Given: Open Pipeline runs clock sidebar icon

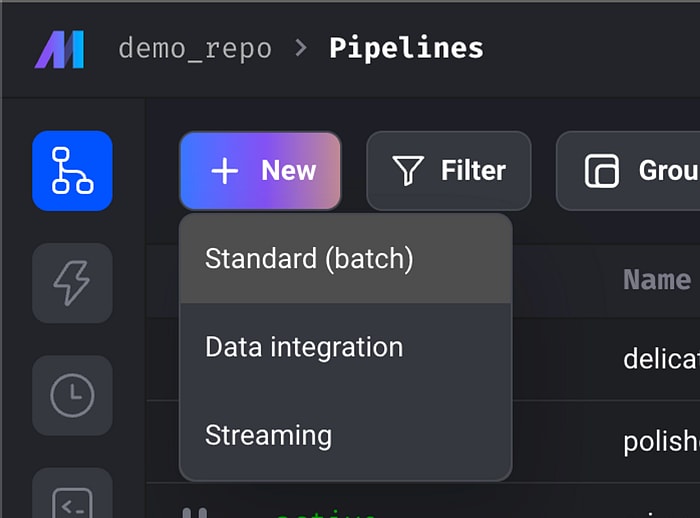Looking at the screenshot, I should (x=72, y=396).
